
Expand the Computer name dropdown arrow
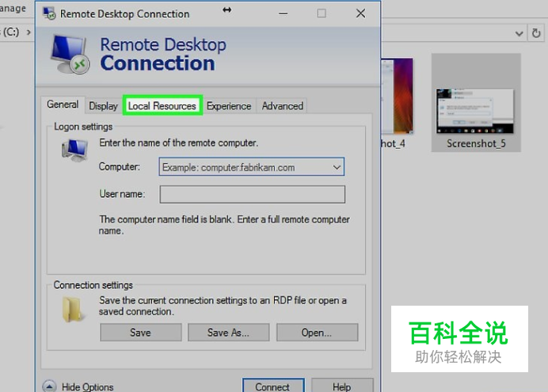pos(337,167)
